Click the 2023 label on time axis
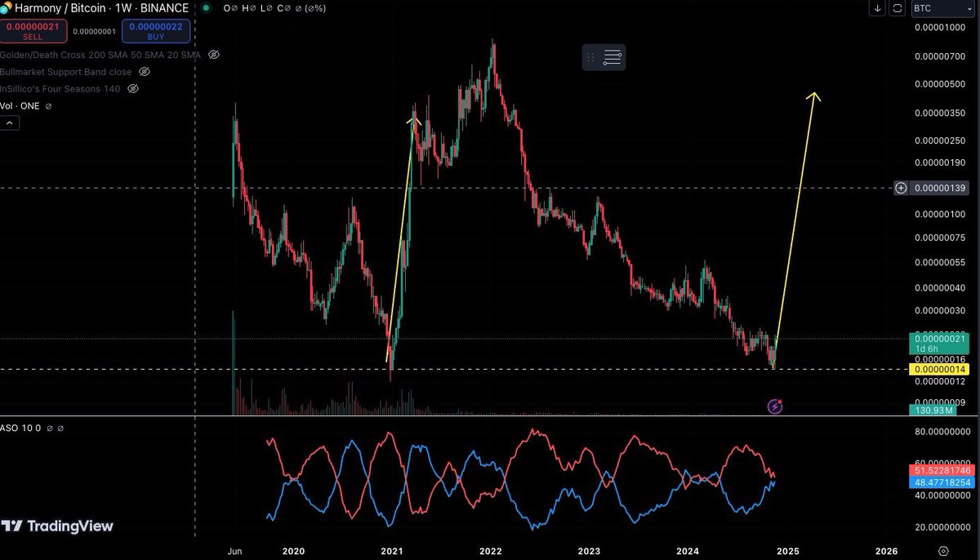980x560 pixels. (590, 551)
